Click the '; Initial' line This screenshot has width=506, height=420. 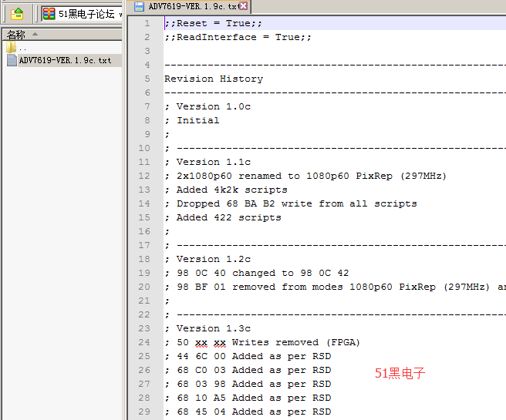192,120
